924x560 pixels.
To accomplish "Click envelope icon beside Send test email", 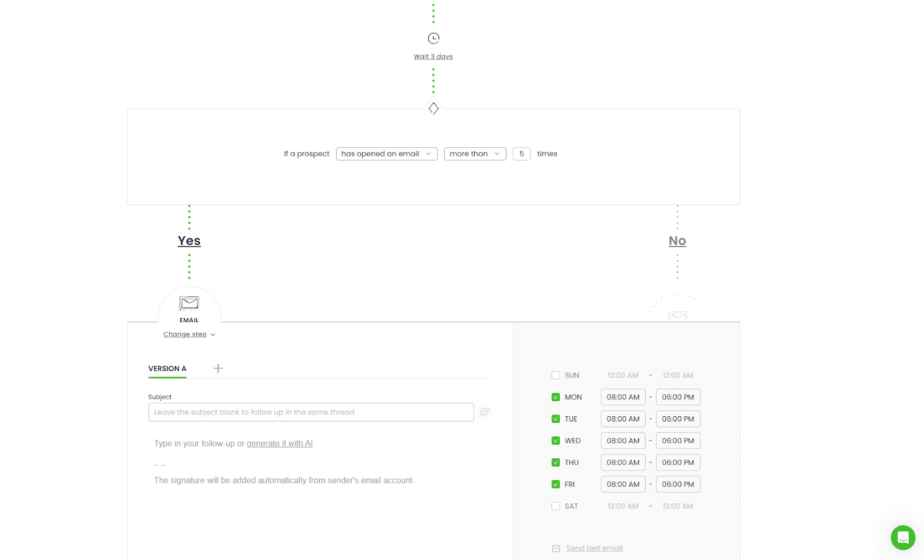I will [556, 548].
